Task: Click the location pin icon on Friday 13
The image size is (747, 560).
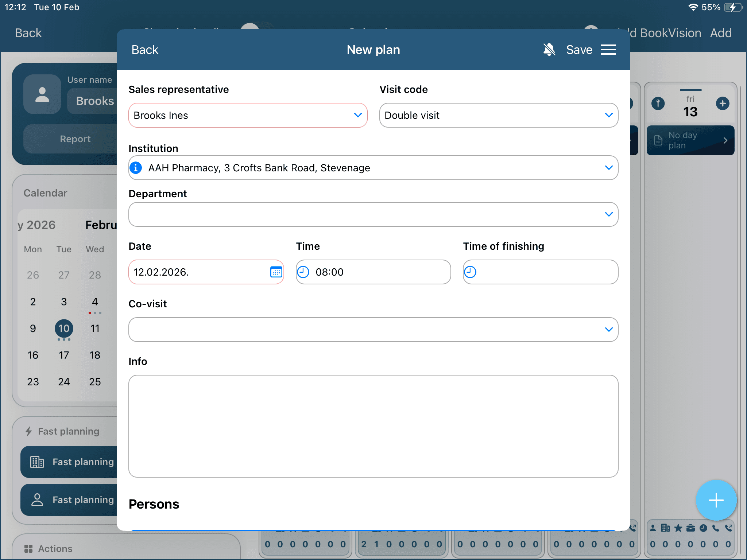Action: click(x=658, y=104)
